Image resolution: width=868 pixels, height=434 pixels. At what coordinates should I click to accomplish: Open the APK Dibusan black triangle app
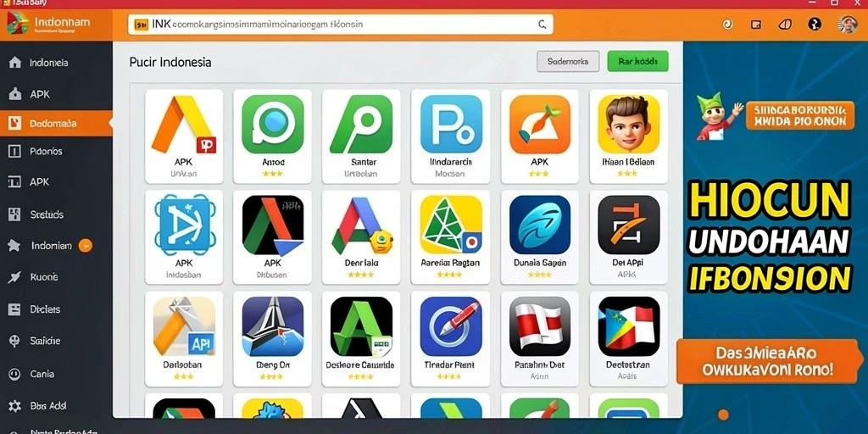(273, 237)
